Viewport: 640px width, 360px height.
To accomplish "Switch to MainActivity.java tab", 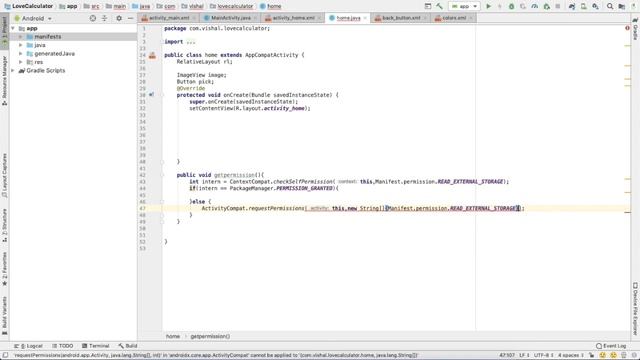I will pos(230,18).
